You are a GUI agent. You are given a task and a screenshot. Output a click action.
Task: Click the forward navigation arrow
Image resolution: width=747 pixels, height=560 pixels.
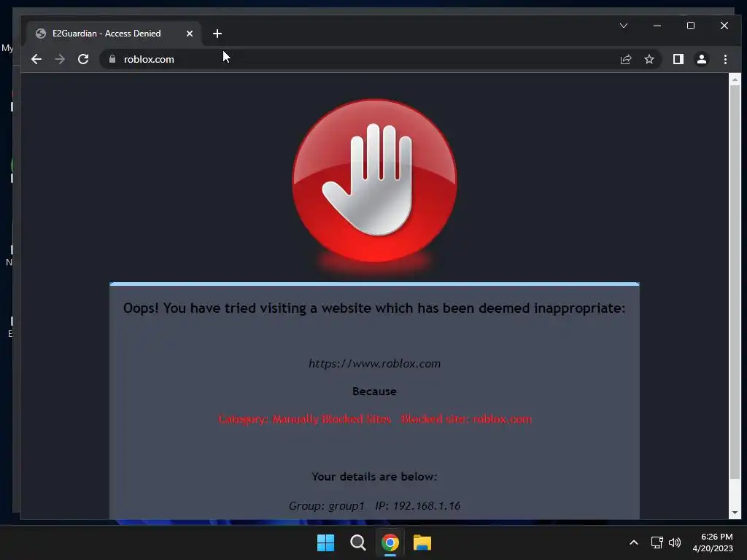tap(60, 59)
